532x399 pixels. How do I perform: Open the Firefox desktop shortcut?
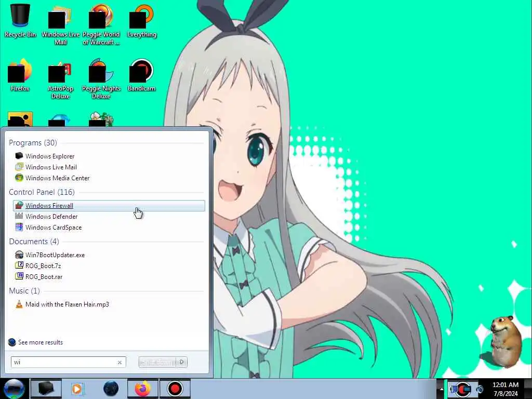click(x=20, y=75)
